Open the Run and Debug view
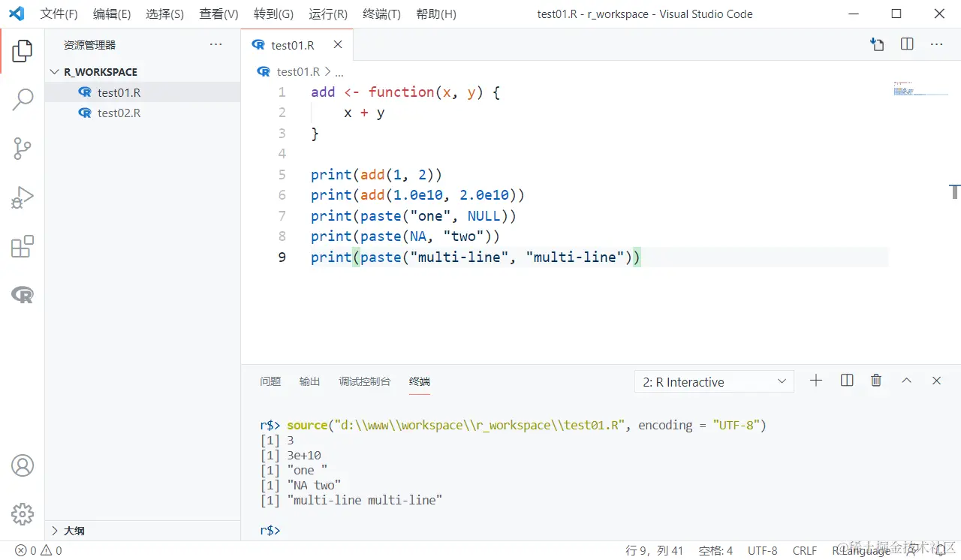 tap(23, 197)
